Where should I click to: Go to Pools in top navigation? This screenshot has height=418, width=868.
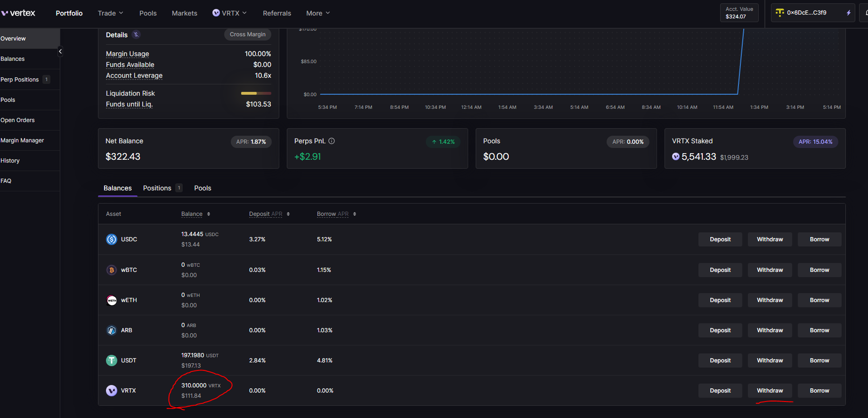point(148,13)
